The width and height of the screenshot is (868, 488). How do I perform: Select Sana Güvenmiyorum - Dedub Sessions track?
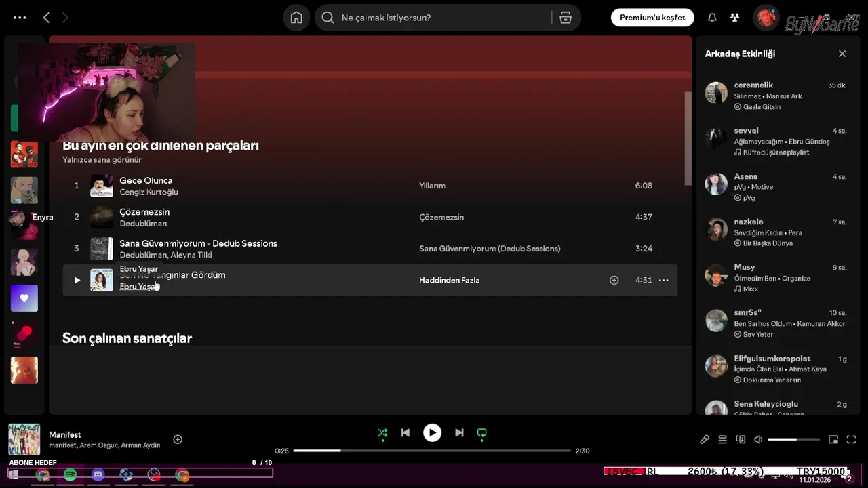198,243
